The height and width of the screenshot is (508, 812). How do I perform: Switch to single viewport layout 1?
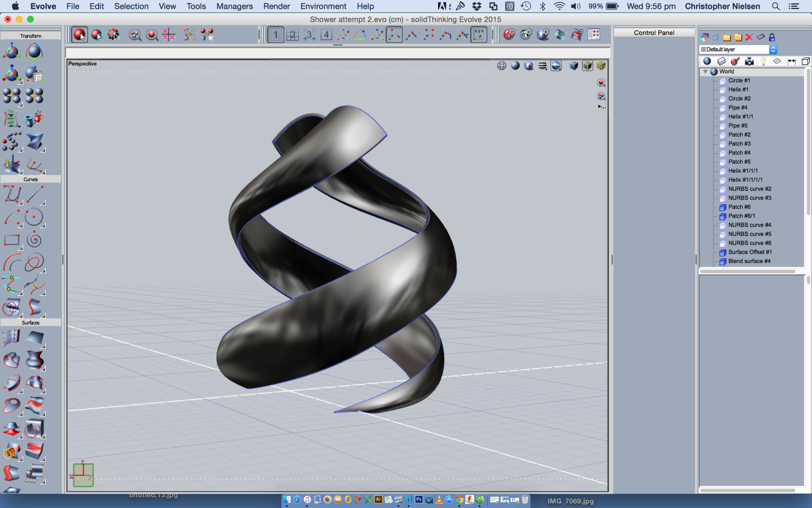(275, 34)
